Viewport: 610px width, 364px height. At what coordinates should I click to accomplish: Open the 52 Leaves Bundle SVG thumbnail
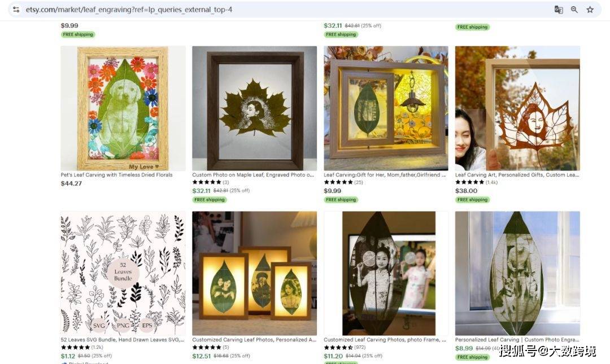pos(123,273)
